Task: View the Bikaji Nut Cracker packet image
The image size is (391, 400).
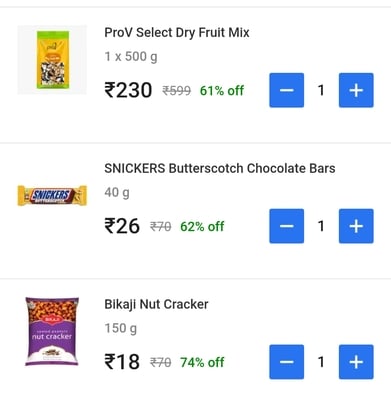Action: pyautogui.click(x=52, y=331)
